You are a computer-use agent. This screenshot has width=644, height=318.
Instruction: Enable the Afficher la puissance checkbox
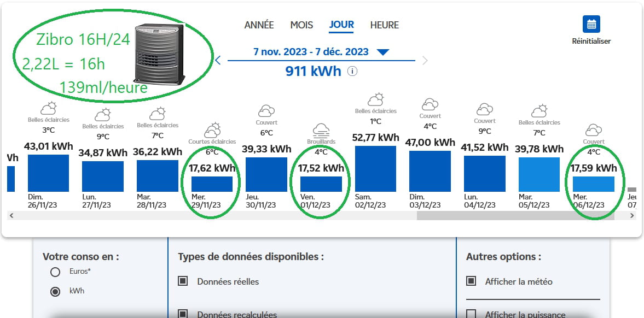[471, 314]
